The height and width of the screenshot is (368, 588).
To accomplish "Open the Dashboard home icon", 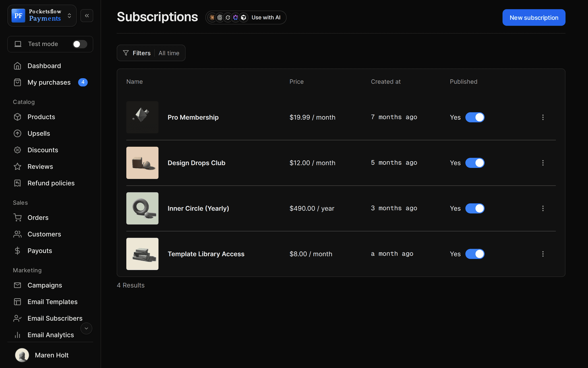I will [x=18, y=66].
